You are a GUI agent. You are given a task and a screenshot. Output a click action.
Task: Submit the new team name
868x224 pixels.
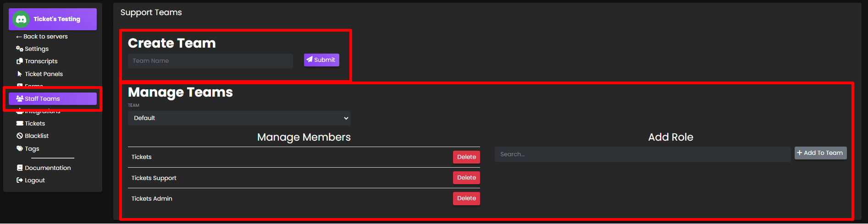click(321, 60)
